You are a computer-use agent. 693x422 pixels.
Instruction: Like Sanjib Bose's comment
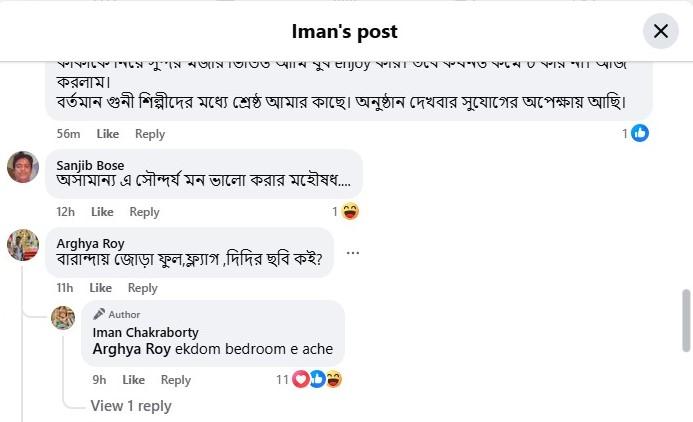(102, 212)
